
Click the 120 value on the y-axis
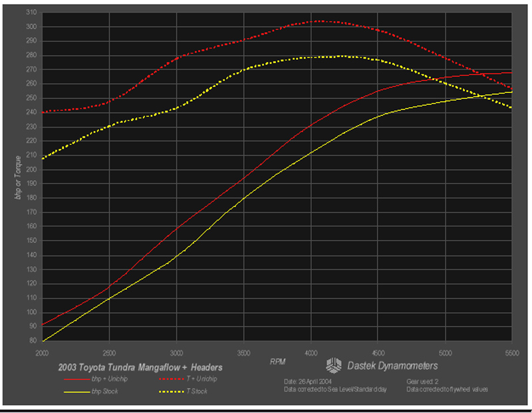tap(31, 284)
